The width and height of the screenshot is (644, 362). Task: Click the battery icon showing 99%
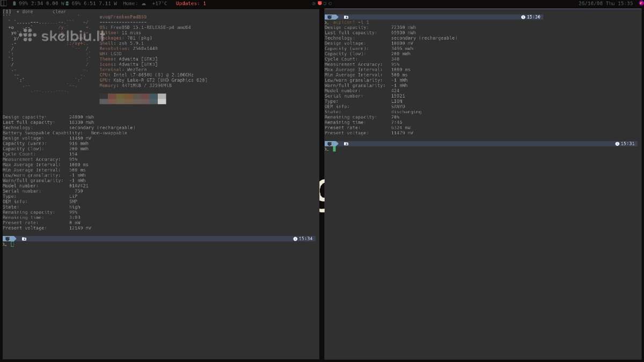pyautogui.click(x=14, y=3)
